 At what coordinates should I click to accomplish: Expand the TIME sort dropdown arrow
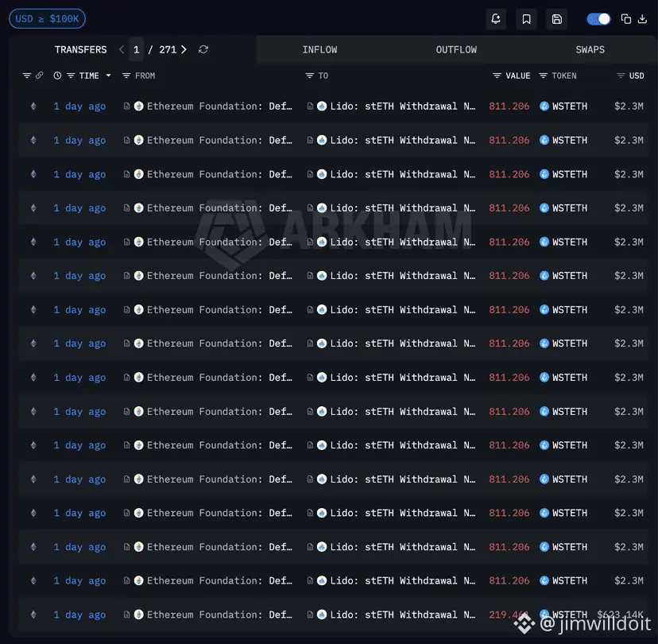[108, 76]
